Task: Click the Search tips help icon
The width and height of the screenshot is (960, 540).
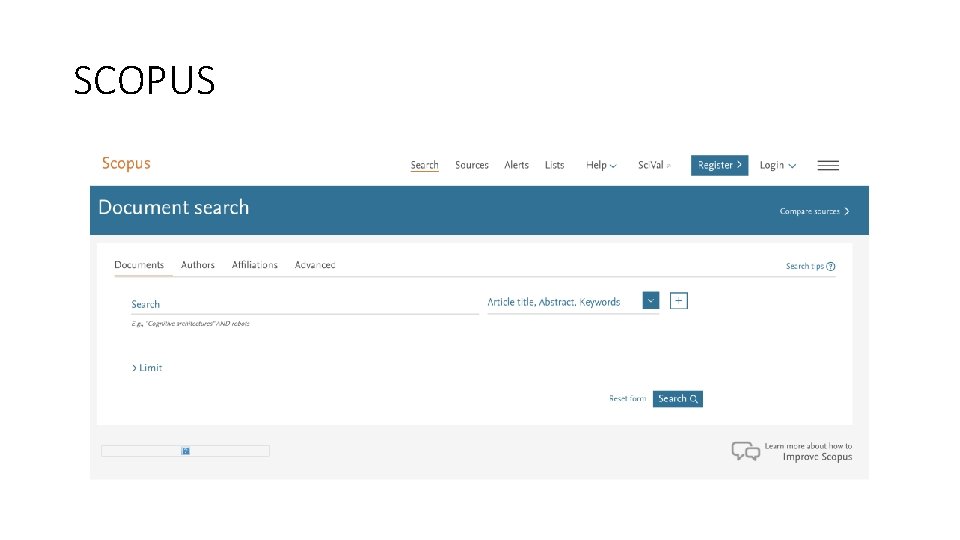Action: point(831,266)
